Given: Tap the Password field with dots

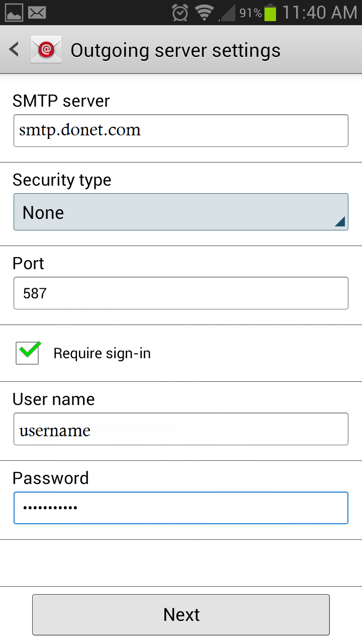Looking at the screenshot, I should (x=181, y=508).
